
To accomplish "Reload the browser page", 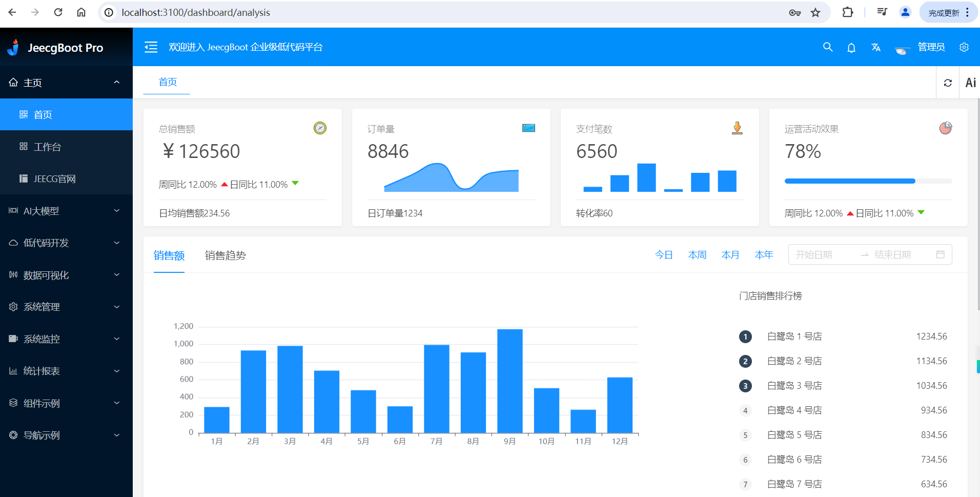I will [x=58, y=12].
